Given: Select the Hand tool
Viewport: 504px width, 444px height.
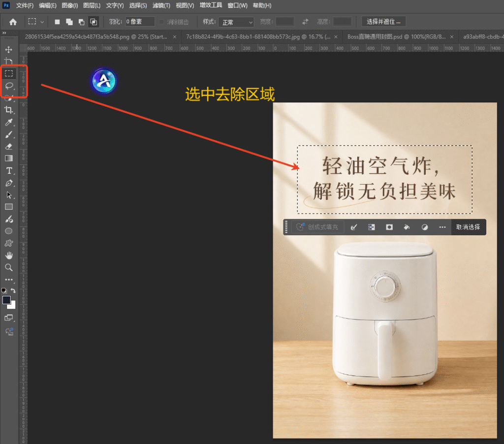Looking at the screenshot, I should click(9, 255).
